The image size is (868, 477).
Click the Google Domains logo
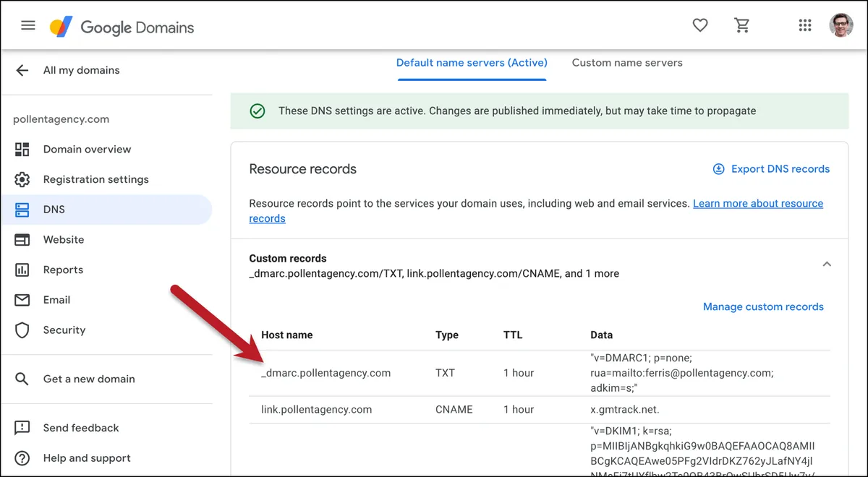[x=122, y=27]
